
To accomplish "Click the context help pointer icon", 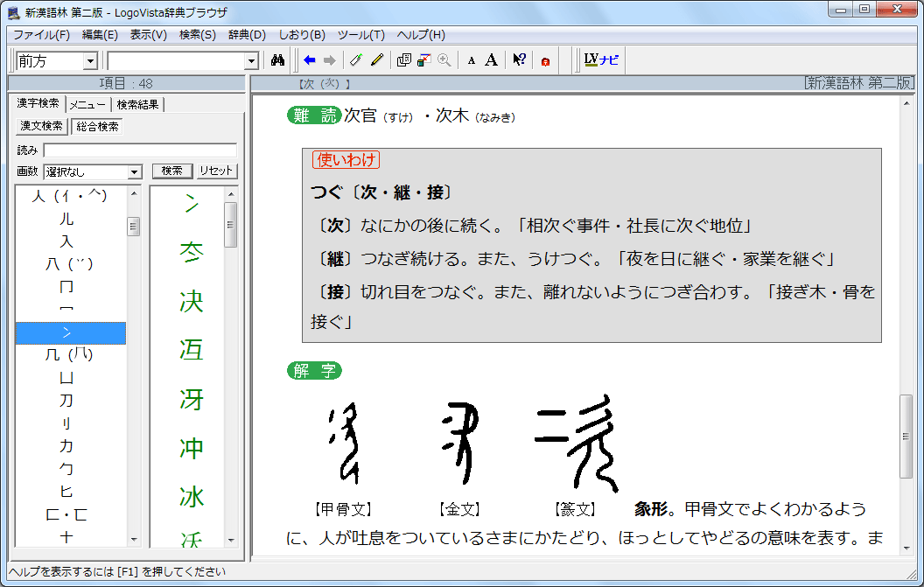I will [519, 60].
